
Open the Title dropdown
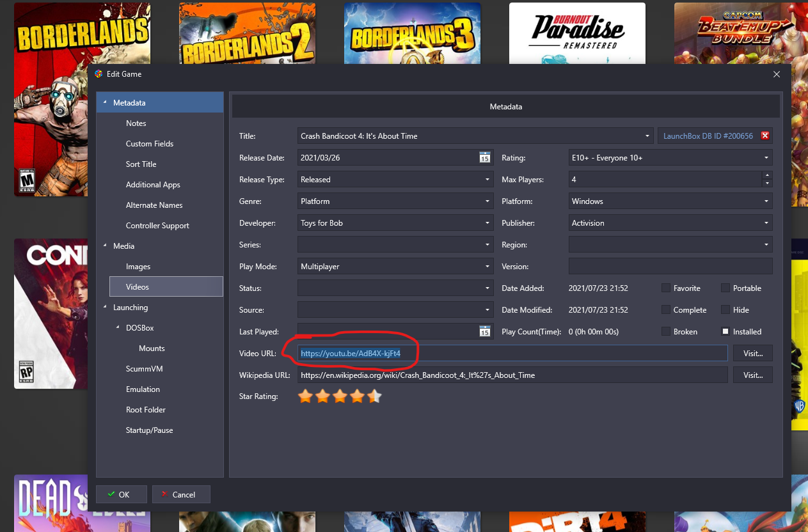click(x=647, y=136)
